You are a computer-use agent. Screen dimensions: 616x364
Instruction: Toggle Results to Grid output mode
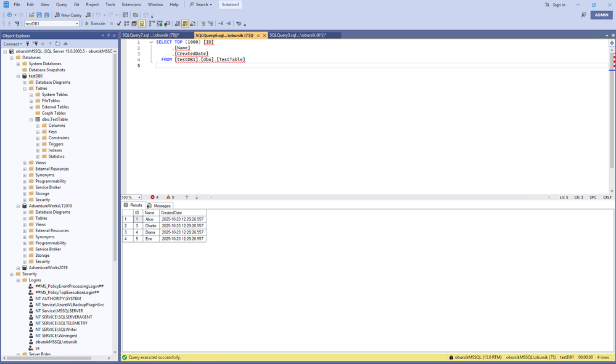coord(185,23)
